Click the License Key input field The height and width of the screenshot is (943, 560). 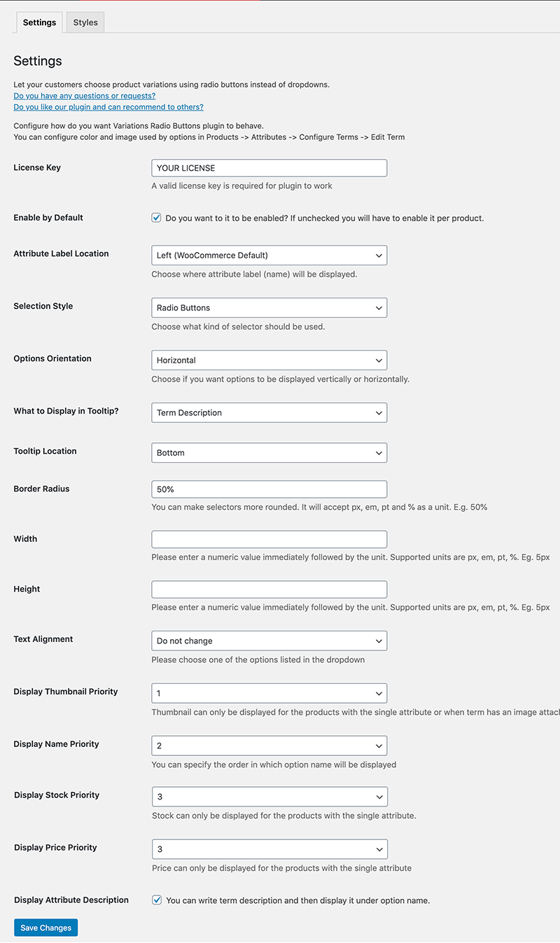(x=269, y=168)
